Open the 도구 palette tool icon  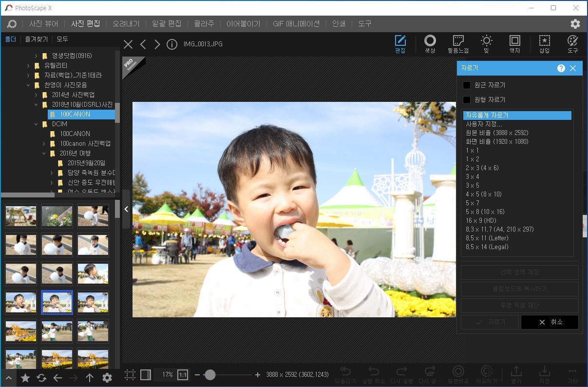(x=573, y=44)
